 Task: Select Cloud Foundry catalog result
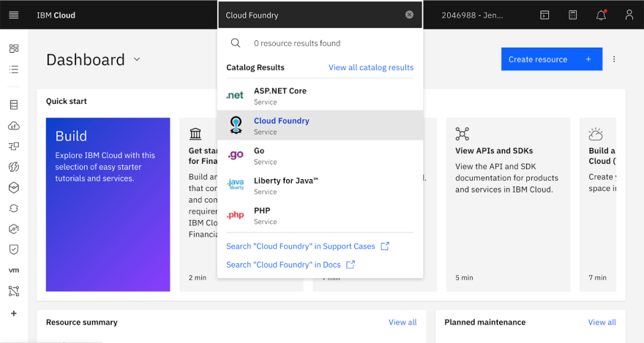320,125
